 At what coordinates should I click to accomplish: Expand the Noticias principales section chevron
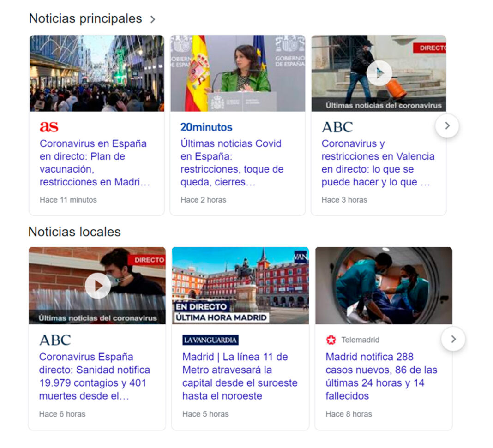153,19
